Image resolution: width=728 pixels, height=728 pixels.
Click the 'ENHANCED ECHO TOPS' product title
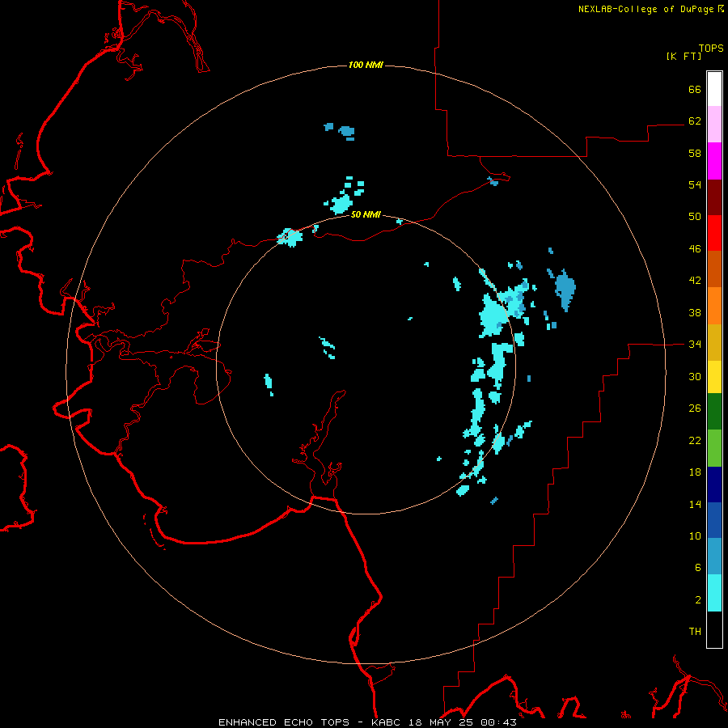[x=284, y=722]
